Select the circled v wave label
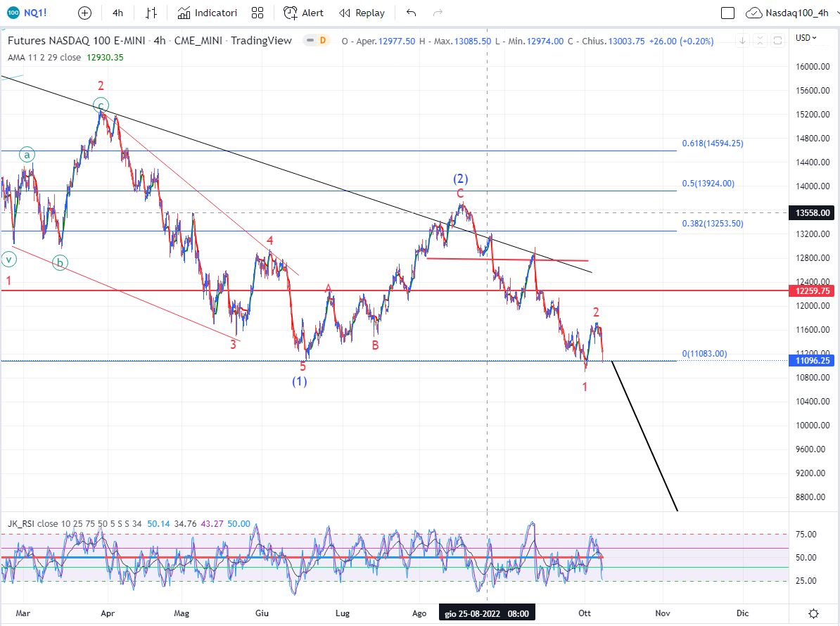Screen dimensions: 840x626 pyautogui.click(x=8, y=260)
